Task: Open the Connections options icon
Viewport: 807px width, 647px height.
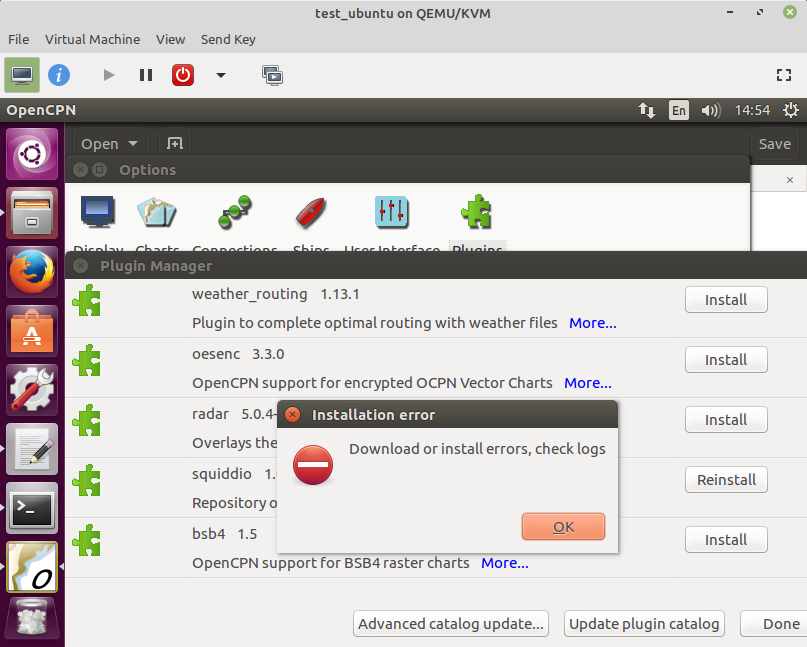Action: (235, 212)
